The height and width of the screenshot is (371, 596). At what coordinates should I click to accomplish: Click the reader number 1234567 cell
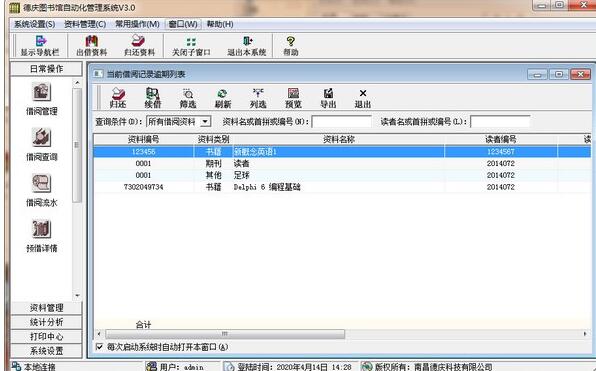501,152
